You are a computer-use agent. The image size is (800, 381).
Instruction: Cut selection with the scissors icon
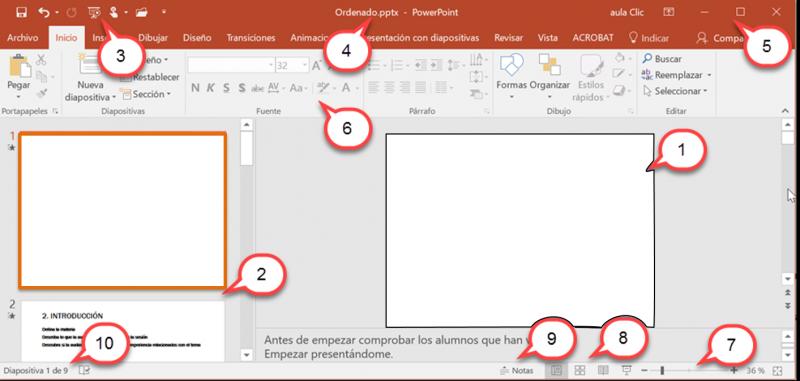[41, 60]
